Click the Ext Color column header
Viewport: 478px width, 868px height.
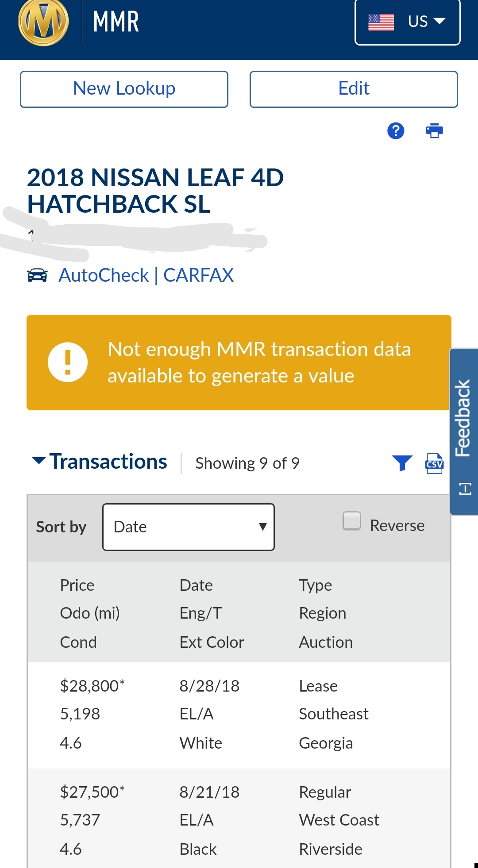[x=212, y=642]
